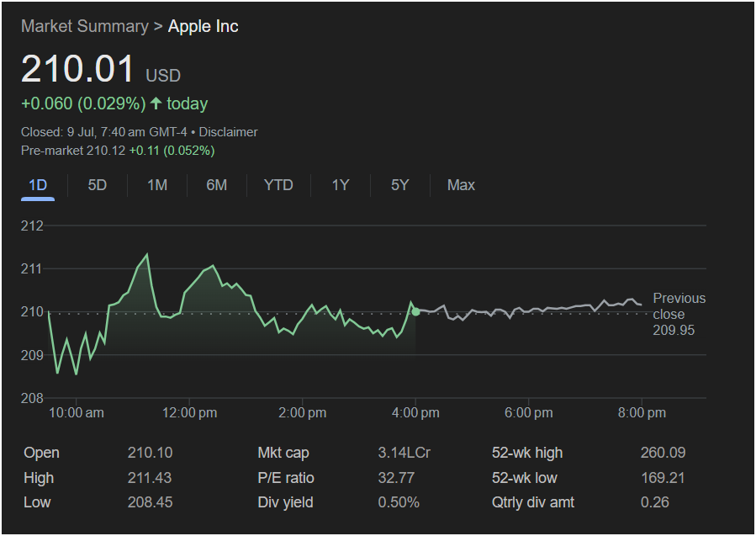Screen dimensions: 756x536
Task: Click the Qtrly div amt value 0.26
Action: coord(655,502)
